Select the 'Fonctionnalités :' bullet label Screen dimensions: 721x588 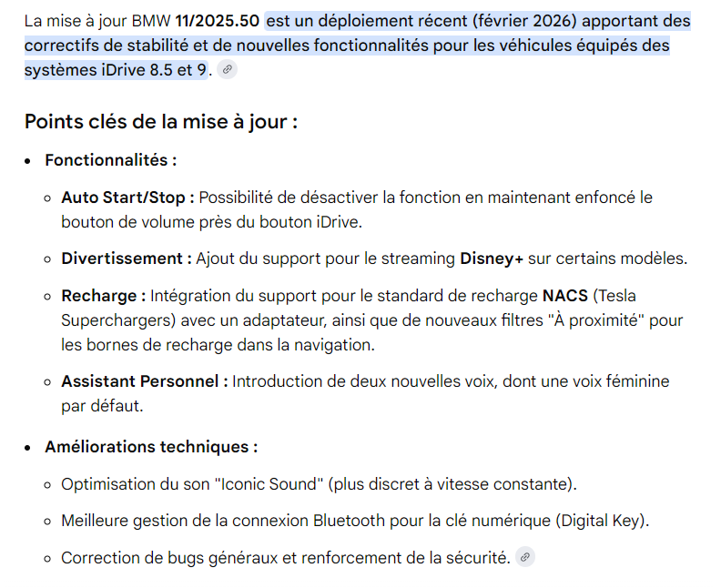point(110,160)
